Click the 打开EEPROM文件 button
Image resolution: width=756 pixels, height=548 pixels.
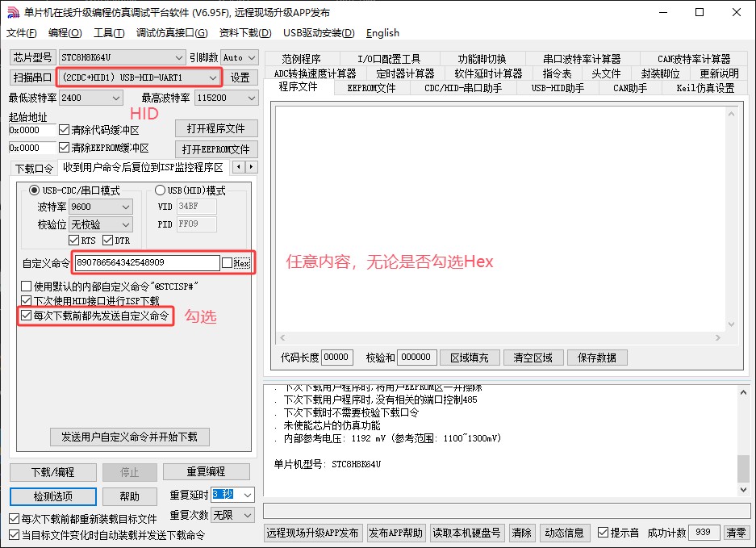point(216,149)
